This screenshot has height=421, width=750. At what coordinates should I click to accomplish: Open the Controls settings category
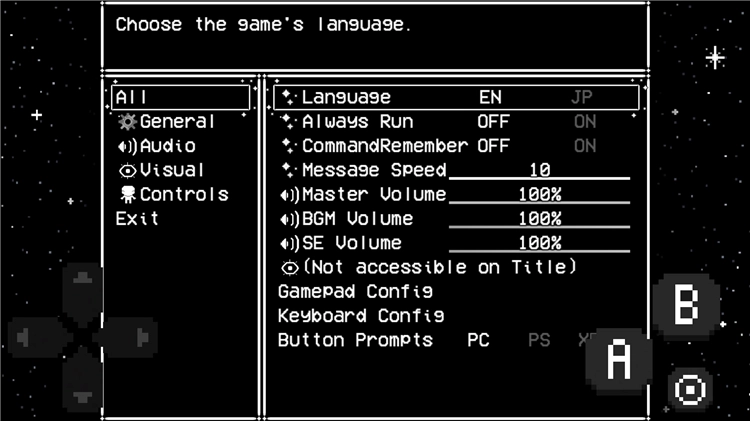pos(183,194)
